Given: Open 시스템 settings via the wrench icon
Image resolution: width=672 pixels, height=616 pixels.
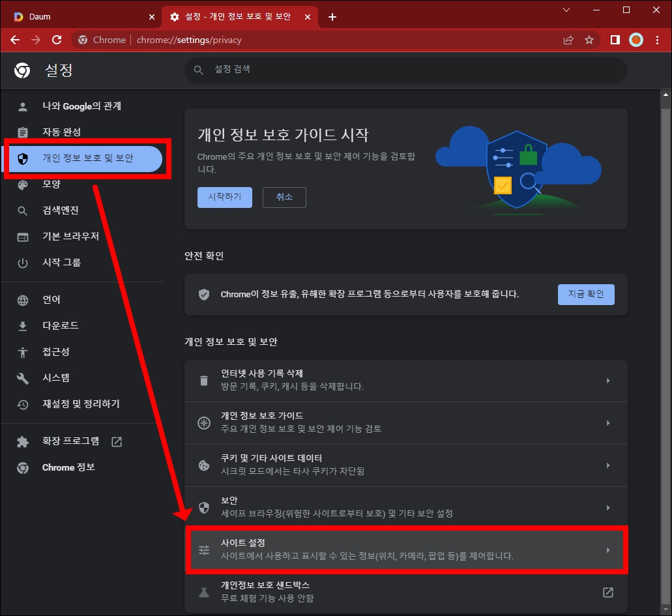Looking at the screenshot, I should pos(23,378).
